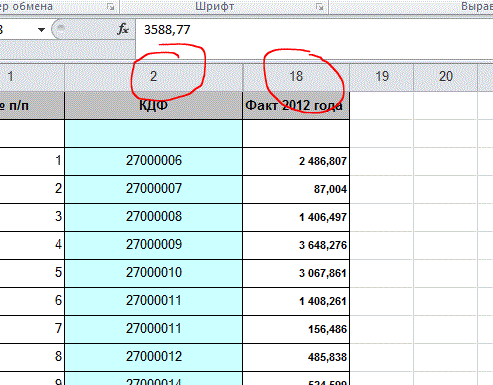This screenshot has width=493, height=385.
Task: Click row number cell 7 in № п/п column
Action: pos(32,329)
